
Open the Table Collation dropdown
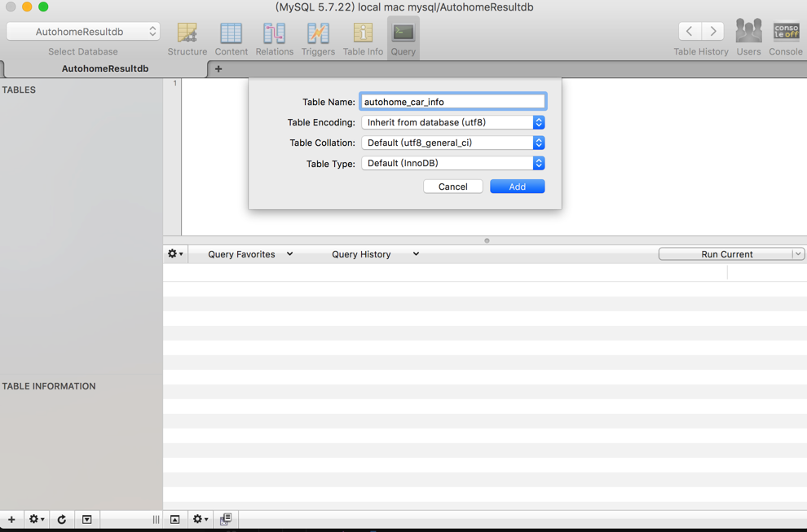(x=453, y=143)
